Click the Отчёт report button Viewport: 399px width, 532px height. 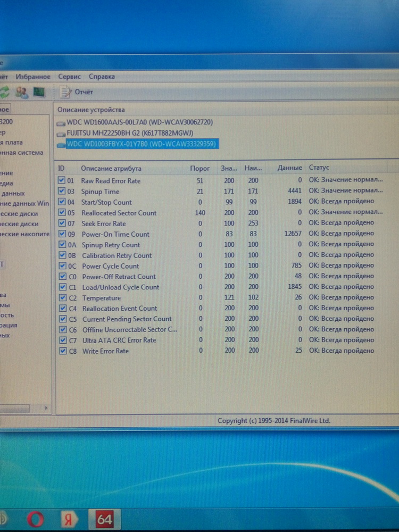[x=76, y=92]
